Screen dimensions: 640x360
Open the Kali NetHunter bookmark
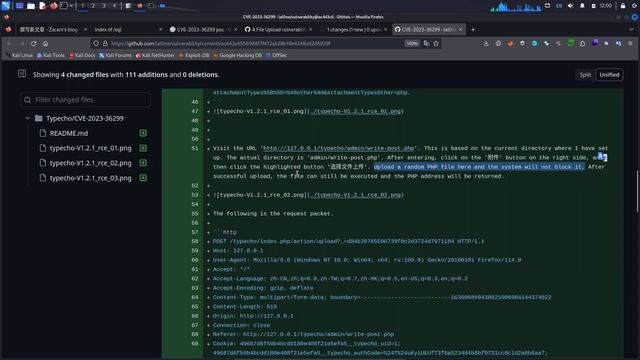coord(155,55)
